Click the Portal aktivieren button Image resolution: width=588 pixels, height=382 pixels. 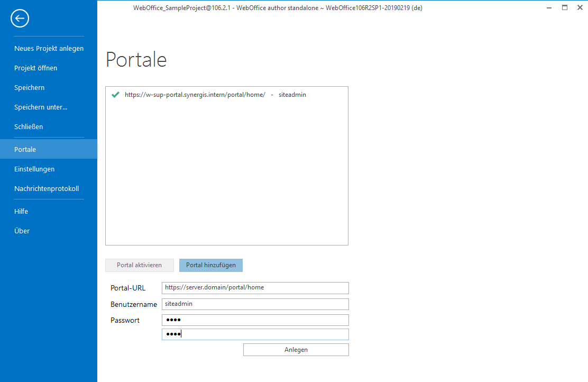tap(139, 265)
